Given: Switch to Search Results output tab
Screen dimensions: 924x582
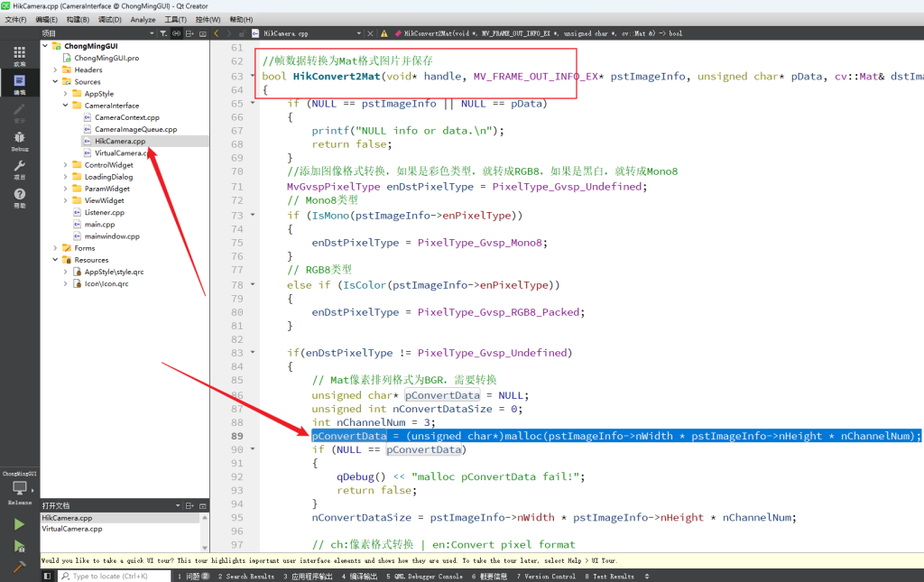Looking at the screenshot, I should 245,576.
